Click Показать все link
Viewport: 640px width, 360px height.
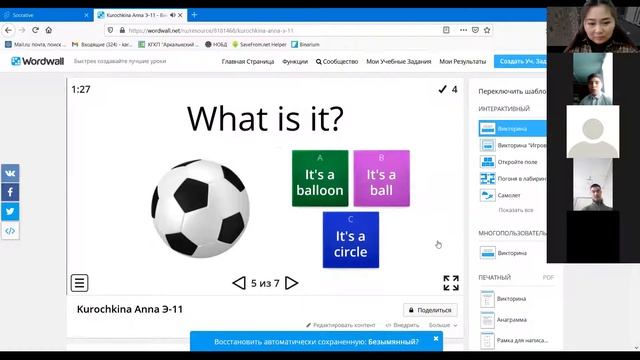516,210
